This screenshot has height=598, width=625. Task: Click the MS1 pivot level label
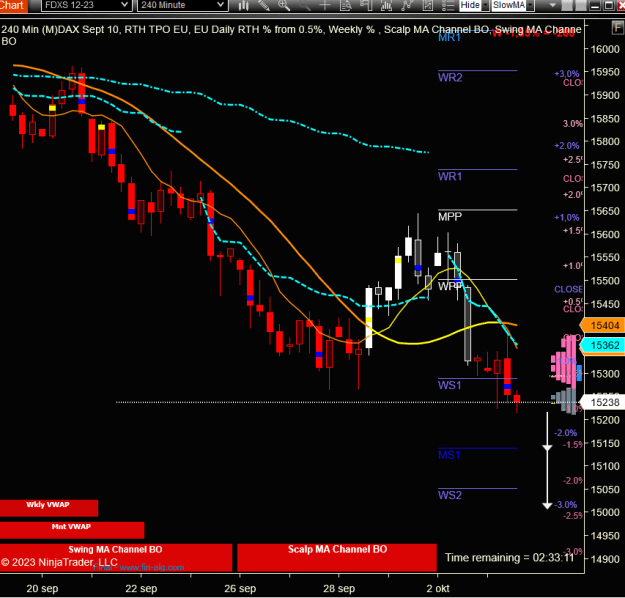coord(449,455)
